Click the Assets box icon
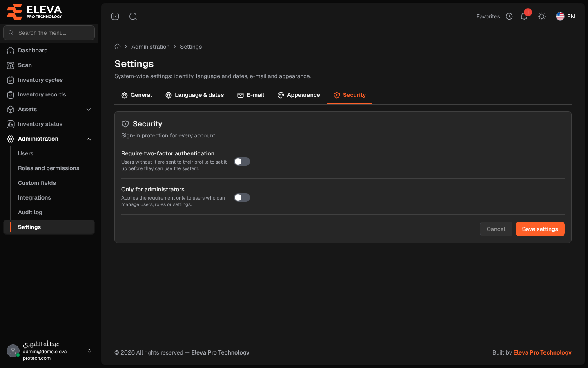 tap(11, 109)
